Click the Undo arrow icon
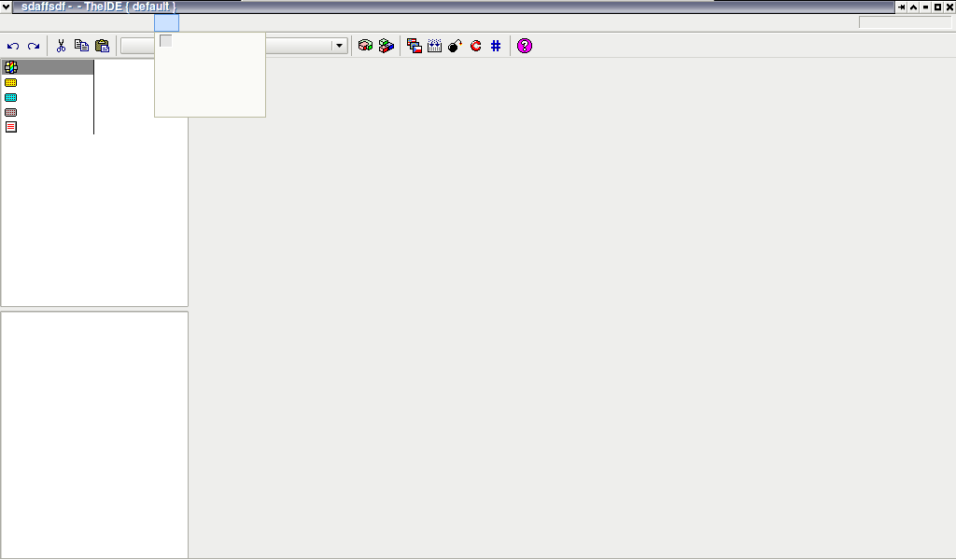956x560 pixels. [13, 46]
